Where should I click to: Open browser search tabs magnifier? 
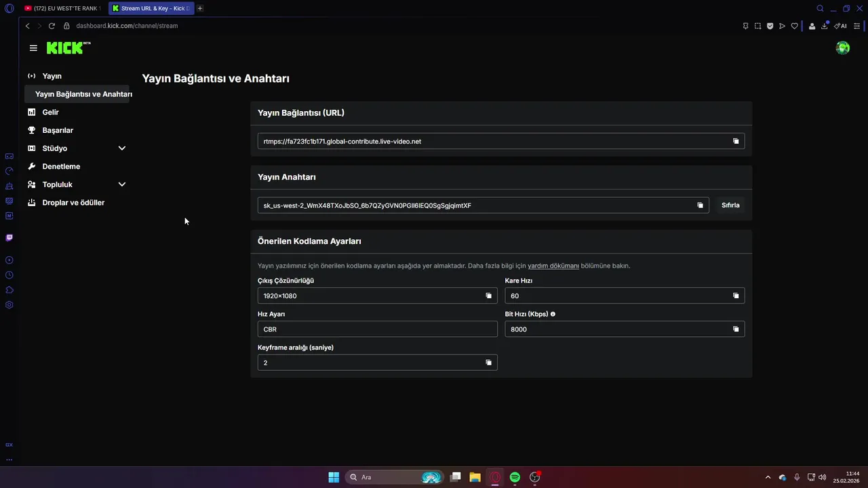(x=820, y=8)
